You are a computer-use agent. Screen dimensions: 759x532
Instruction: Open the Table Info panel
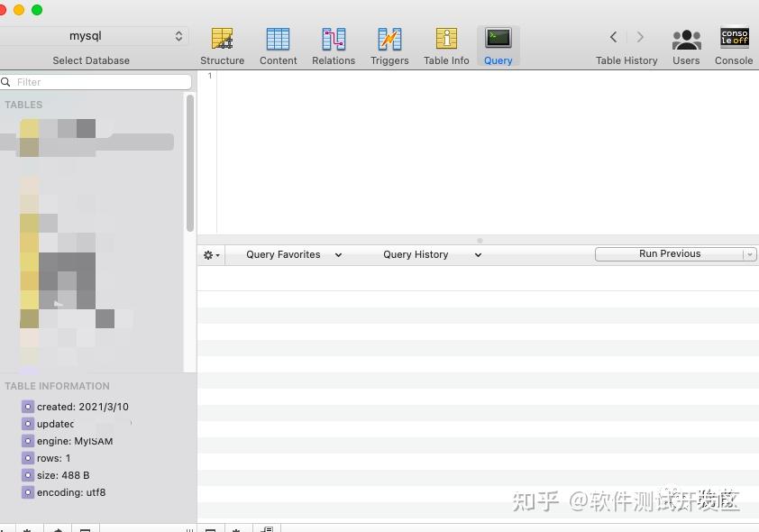(446, 45)
